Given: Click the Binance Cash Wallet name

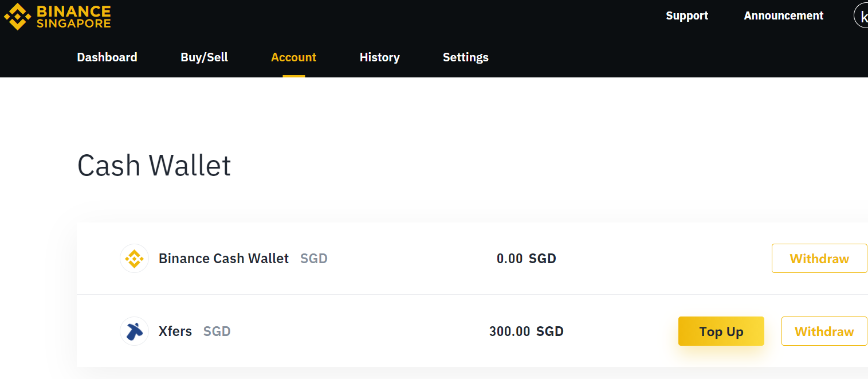Looking at the screenshot, I should tap(223, 259).
